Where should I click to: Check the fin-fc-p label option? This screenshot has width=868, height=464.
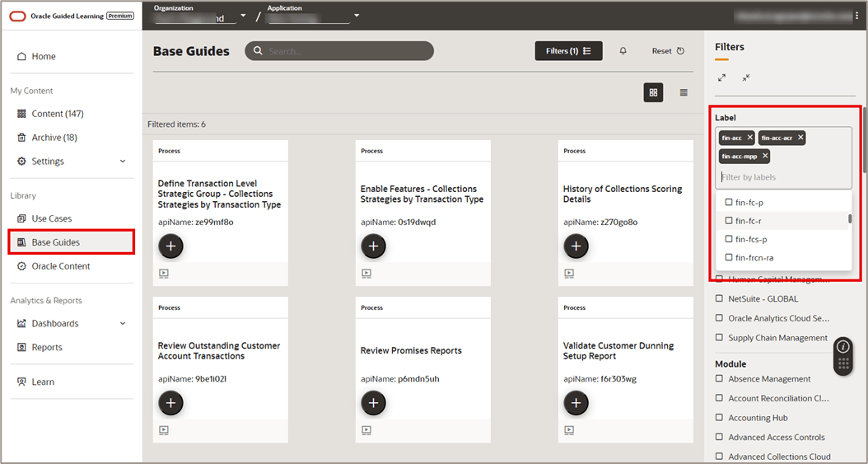[x=729, y=203]
